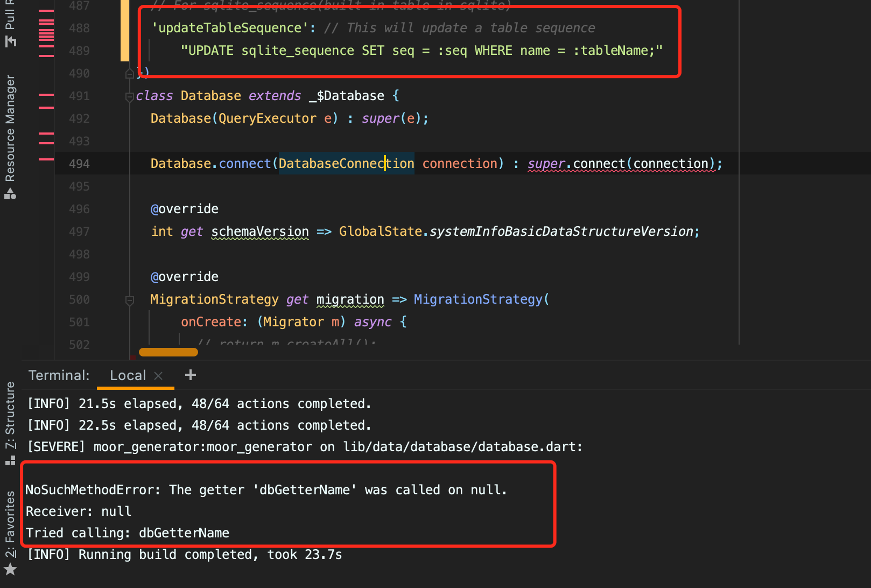Switch to the Local terminal tab
The image size is (871, 588).
pyautogui.click(x=128, y=375)
